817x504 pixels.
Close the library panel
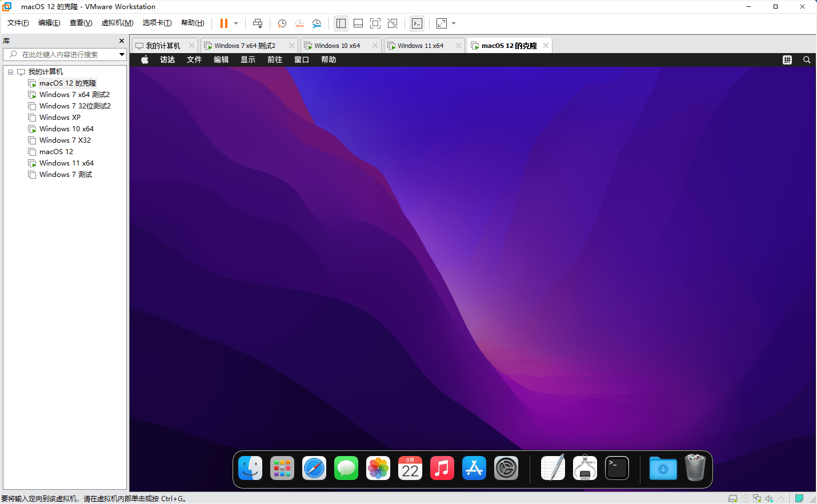(122, 41)
